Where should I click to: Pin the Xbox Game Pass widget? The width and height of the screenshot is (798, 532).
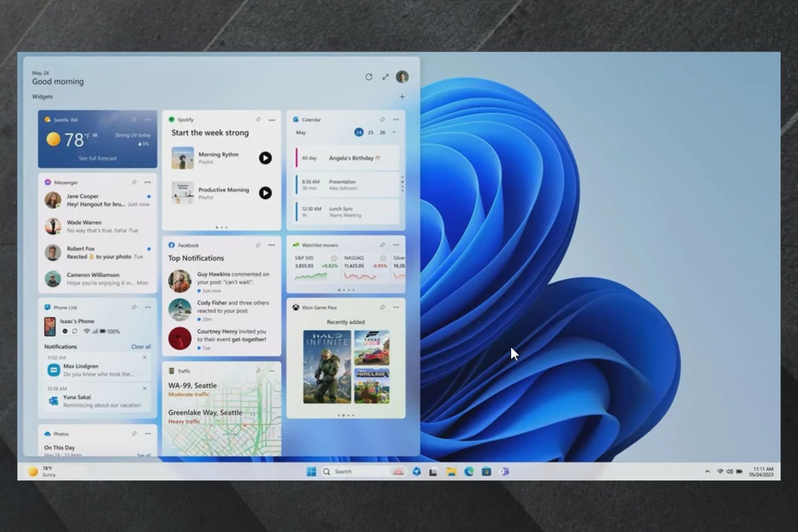382,307
